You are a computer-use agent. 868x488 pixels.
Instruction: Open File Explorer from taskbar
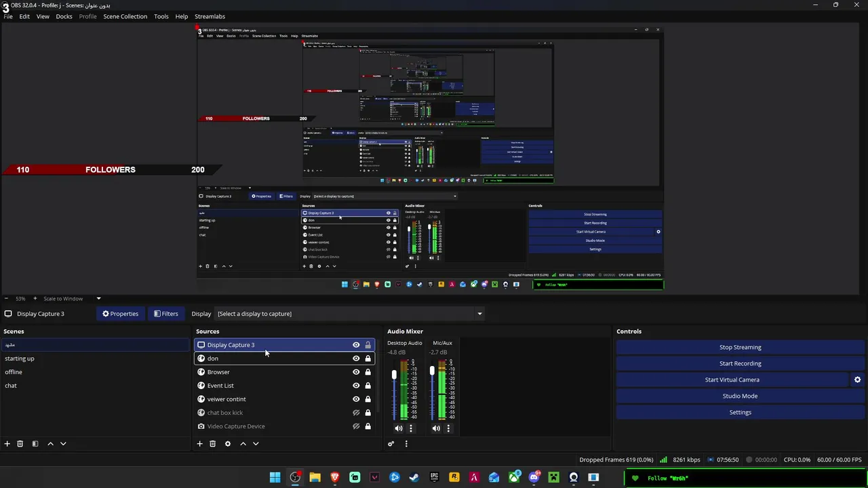pyautogui.click(x=315, y=478)
